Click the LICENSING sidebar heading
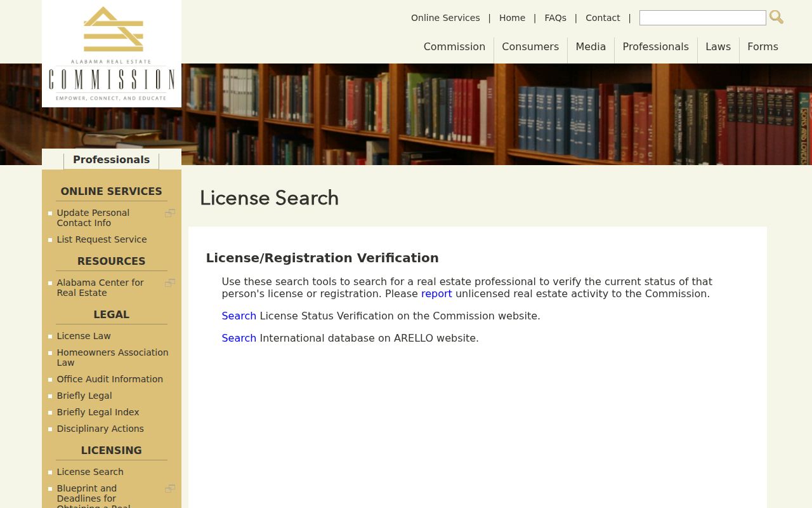Screen dimensions: 812x508 click(111, 450)
